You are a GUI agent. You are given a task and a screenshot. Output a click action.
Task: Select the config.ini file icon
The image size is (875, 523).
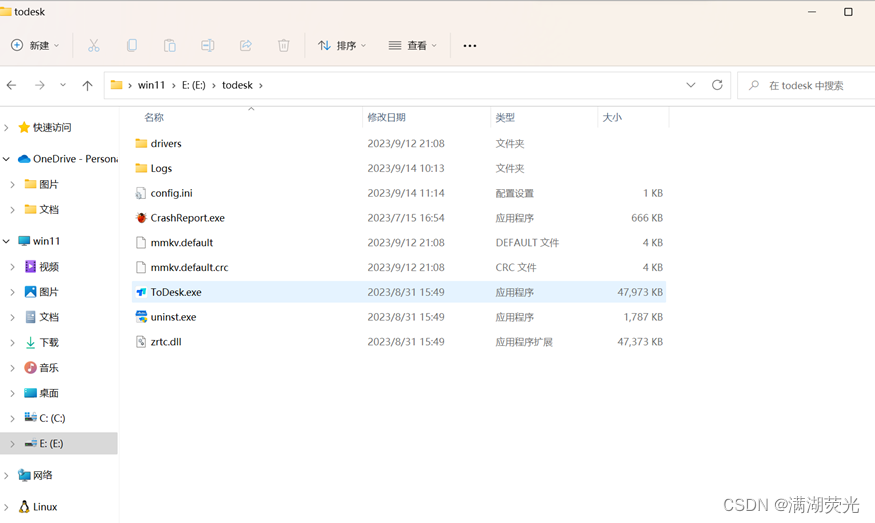pos(141,193)
